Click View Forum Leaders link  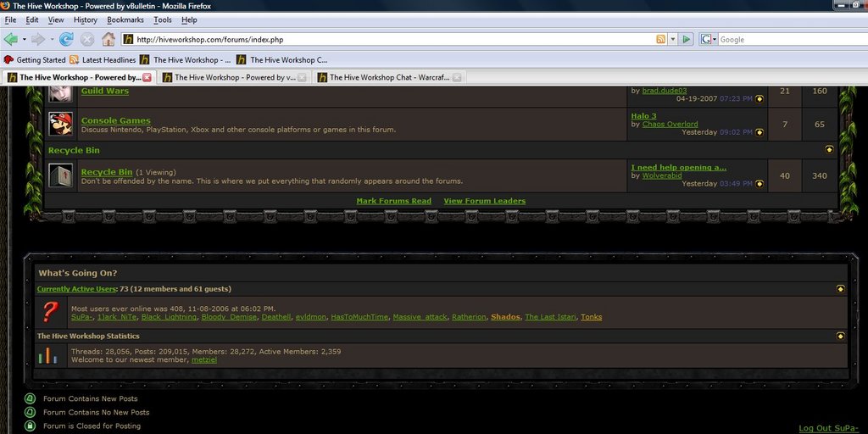pos(485,201)
